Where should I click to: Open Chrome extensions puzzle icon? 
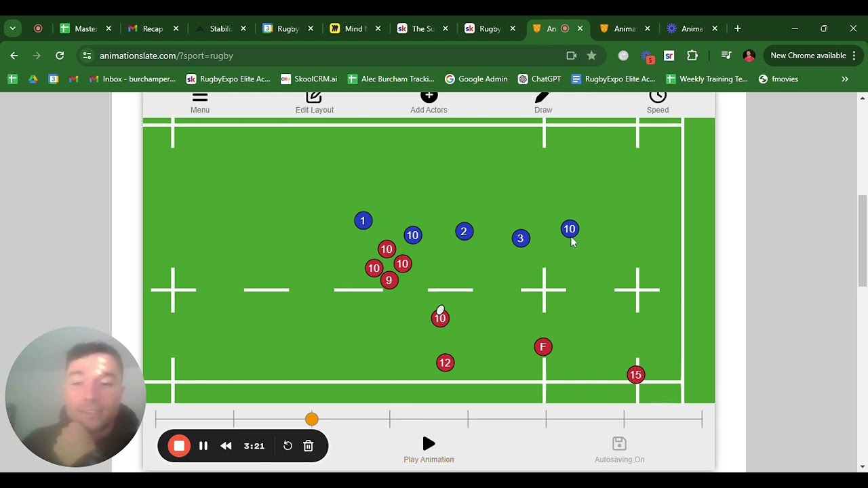tap(692, 56)
